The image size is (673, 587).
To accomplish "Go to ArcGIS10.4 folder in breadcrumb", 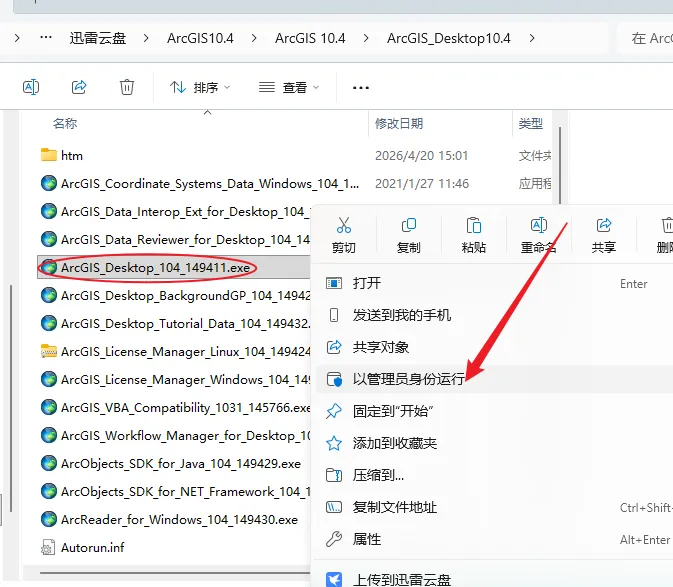I will pyautogui.click(x=200, y=38).
